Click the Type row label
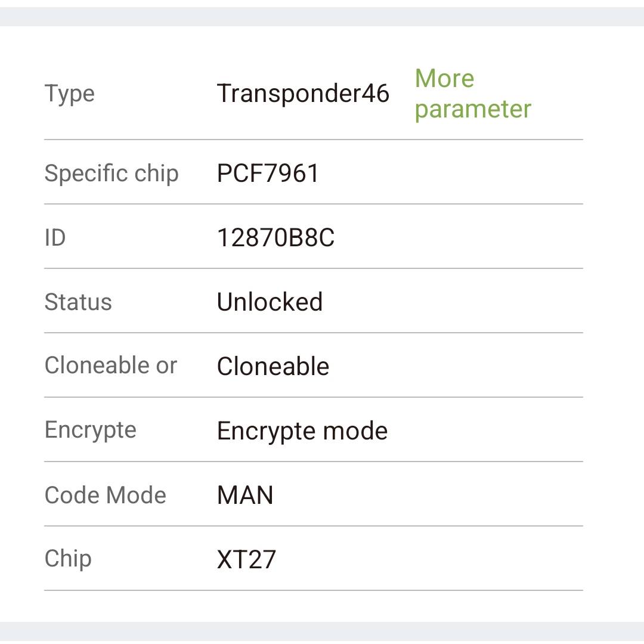This screenshot has height=644, width=644. point(69,94)
